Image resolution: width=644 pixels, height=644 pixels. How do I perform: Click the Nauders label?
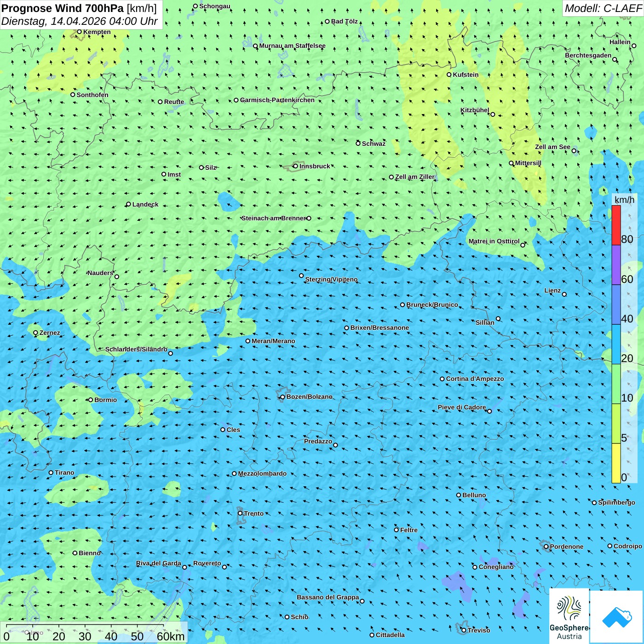coord(100,273)
